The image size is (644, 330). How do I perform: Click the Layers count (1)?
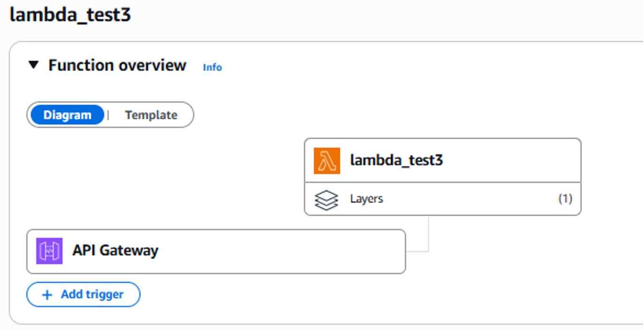(565, 199)
